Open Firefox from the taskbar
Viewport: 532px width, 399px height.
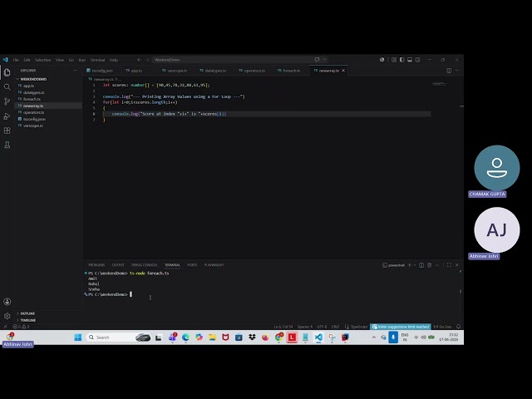point(265,337)
